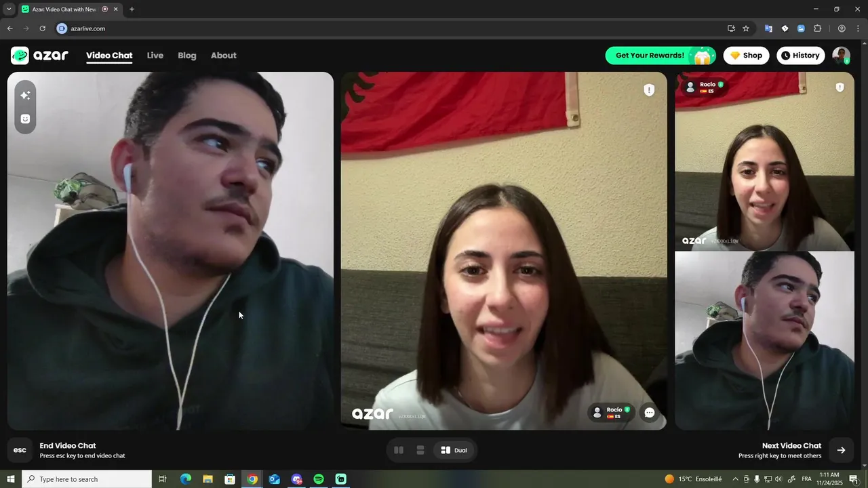
Task: Select the bottom-right self video thumbnail
Action: pyautogui.click(x=764, y=341)
